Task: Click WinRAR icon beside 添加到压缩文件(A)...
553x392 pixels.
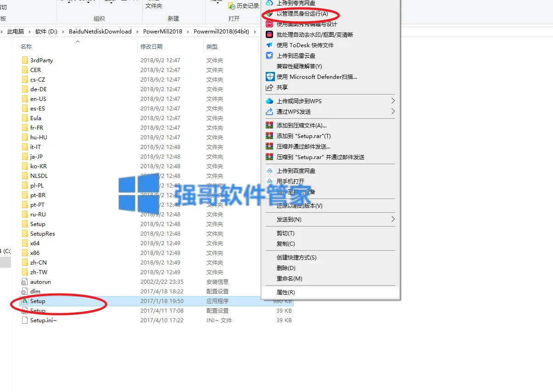Action: (x=269, y=125)
